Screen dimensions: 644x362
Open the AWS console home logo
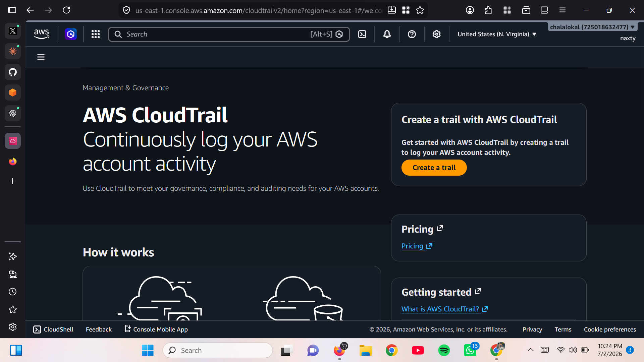(42, 34)
